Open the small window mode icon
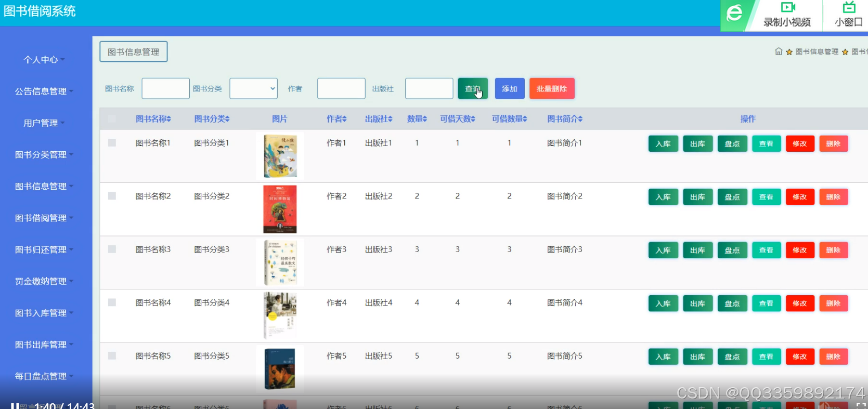 coord(849,7)
